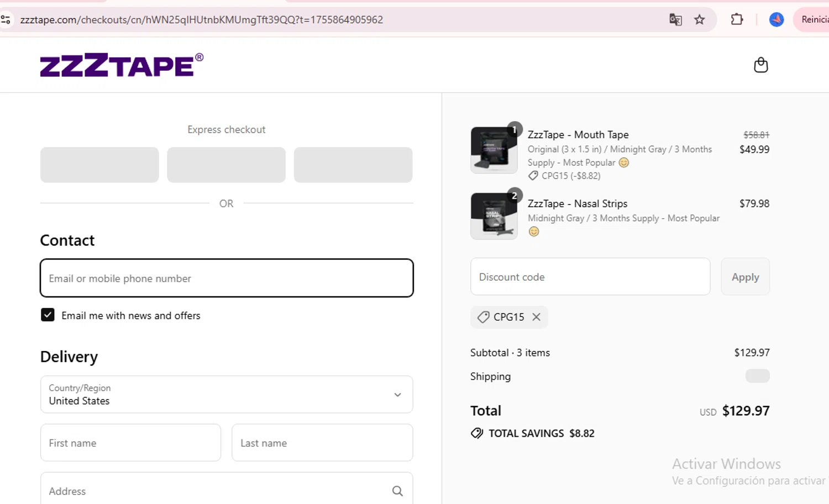Click the Delivery heading
Image resolution: width=829 pixels, height=504 pixels.
(x=69, y=357)
